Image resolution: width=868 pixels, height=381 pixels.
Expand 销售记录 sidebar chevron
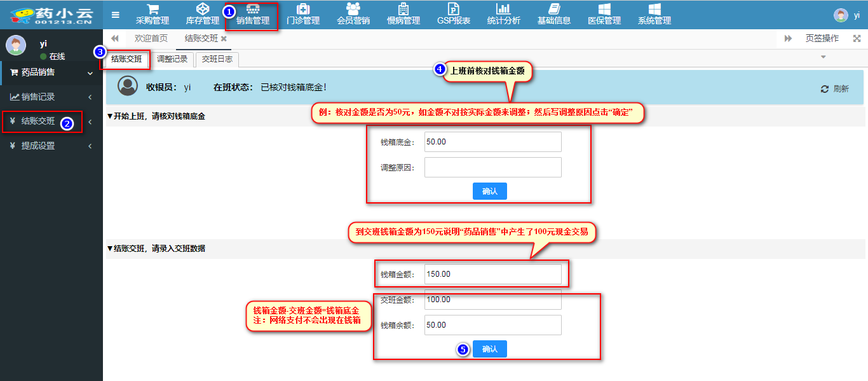coord(90,97)
